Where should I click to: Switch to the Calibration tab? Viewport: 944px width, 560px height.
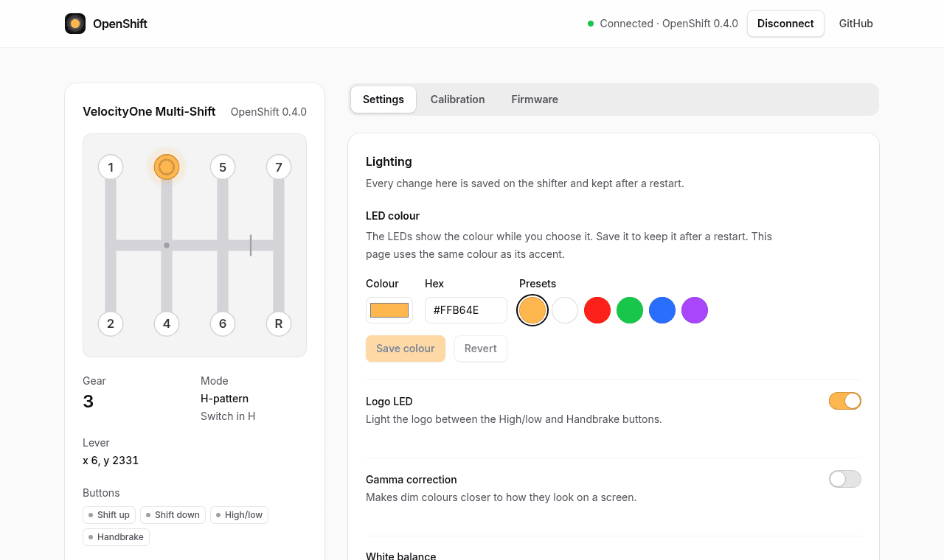pos(458,99)
